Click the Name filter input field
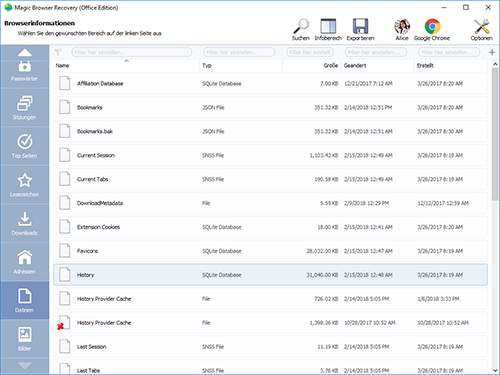Viewport: 500px width, 375px height. click(132, 52)
